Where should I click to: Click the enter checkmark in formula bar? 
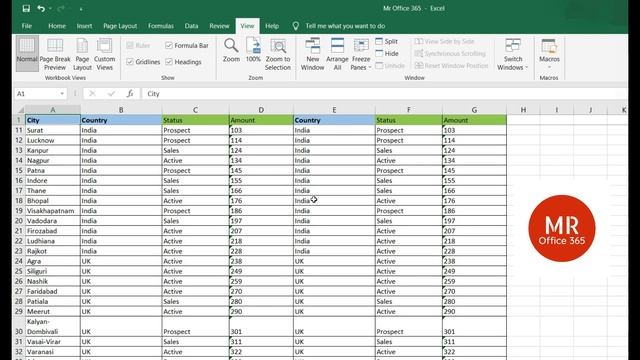[111, 93]
